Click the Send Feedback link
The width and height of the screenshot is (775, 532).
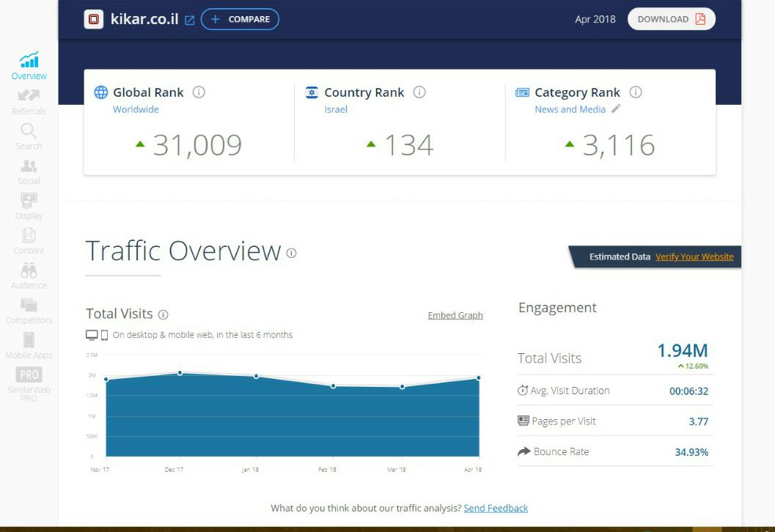coord(496,508)
